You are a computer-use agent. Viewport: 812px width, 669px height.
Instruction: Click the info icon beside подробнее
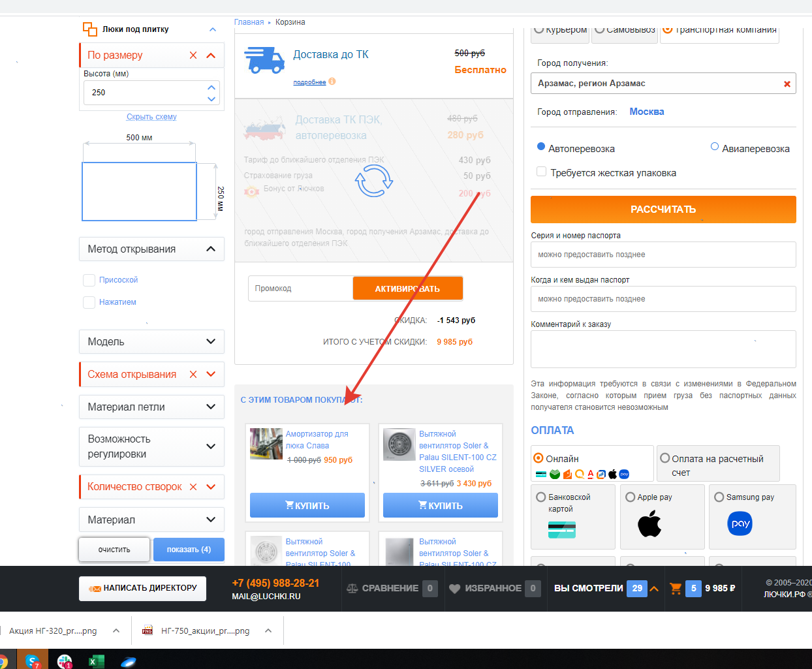[x=332, y=82]
